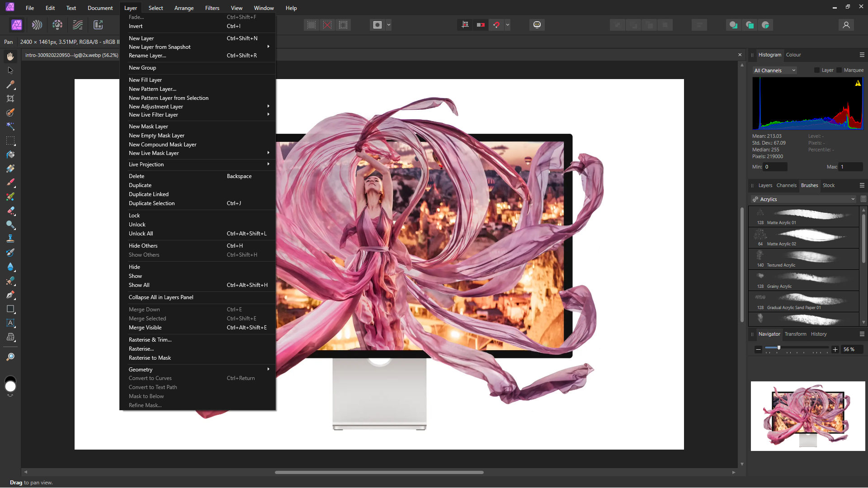
Task: Open the All Channels dropdown
Action: pyautogui.click(x=774, y=70)
